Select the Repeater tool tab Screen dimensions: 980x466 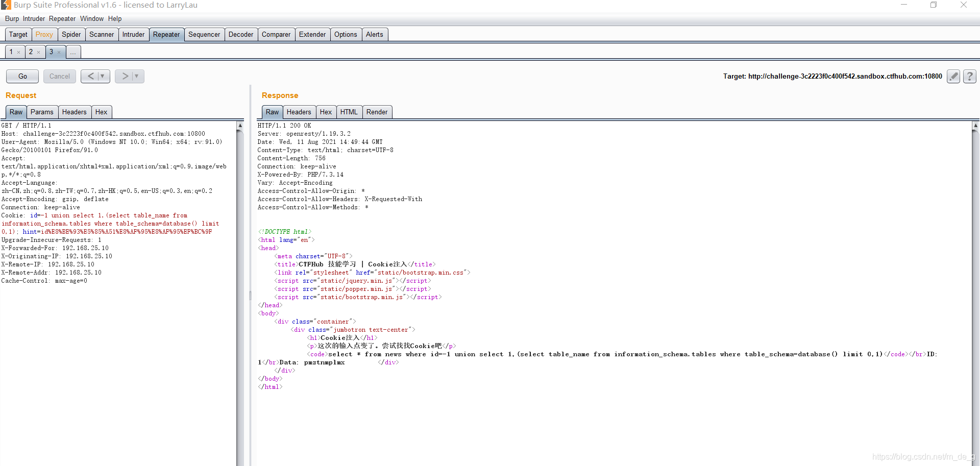(166, 34)
